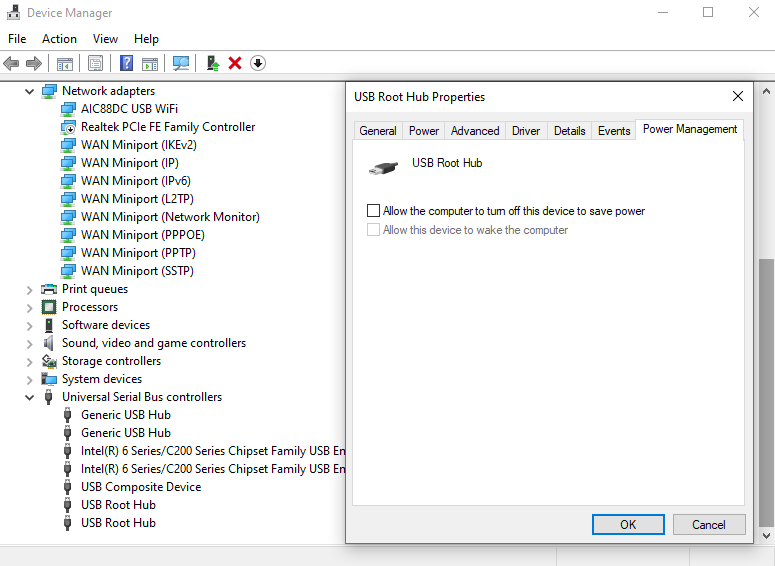Click OK in USB Root Hub Properties
Screen dimensions: 775x566
pos(628,524)
